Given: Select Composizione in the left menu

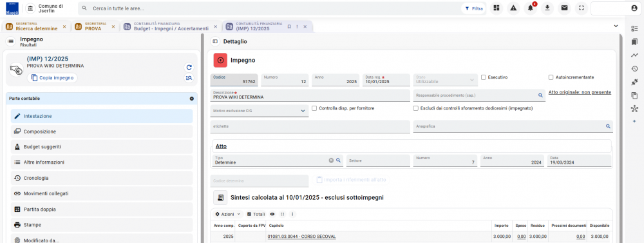Looking at the screenshot, I should point(102,131).
